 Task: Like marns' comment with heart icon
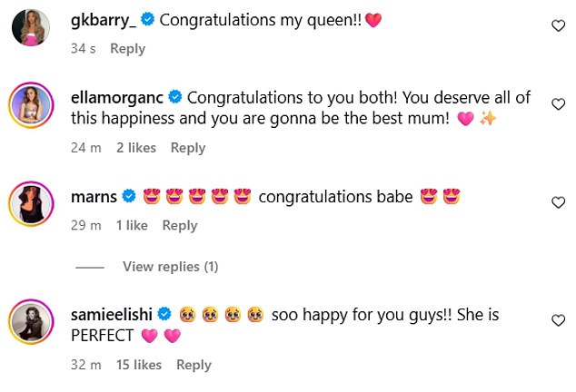coord(559,202)
